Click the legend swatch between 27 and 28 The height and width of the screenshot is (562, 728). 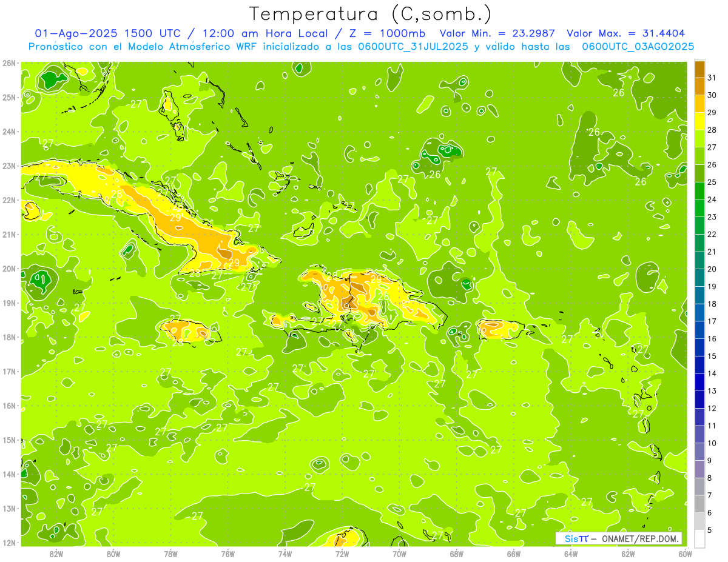tap(699, 139)
